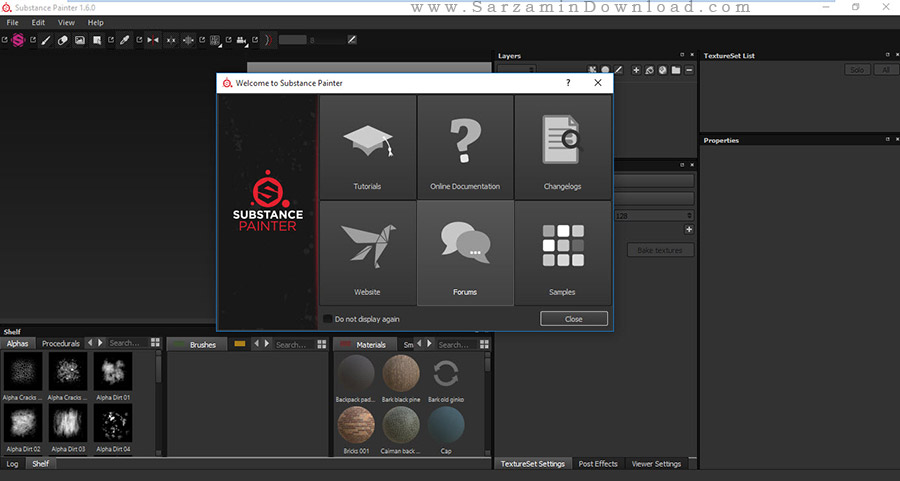Open the Changelogs document tile
This screenshot has height=481, width=900.
point(562,148)
